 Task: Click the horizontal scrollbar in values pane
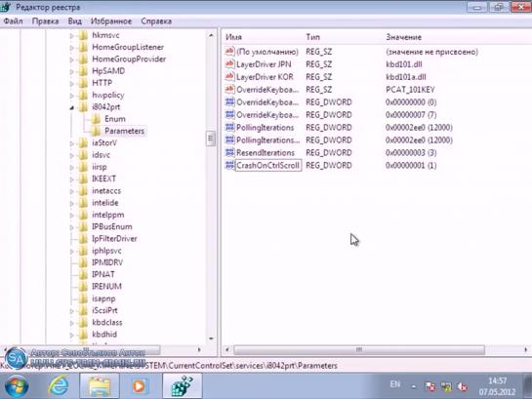click(359, 349)
